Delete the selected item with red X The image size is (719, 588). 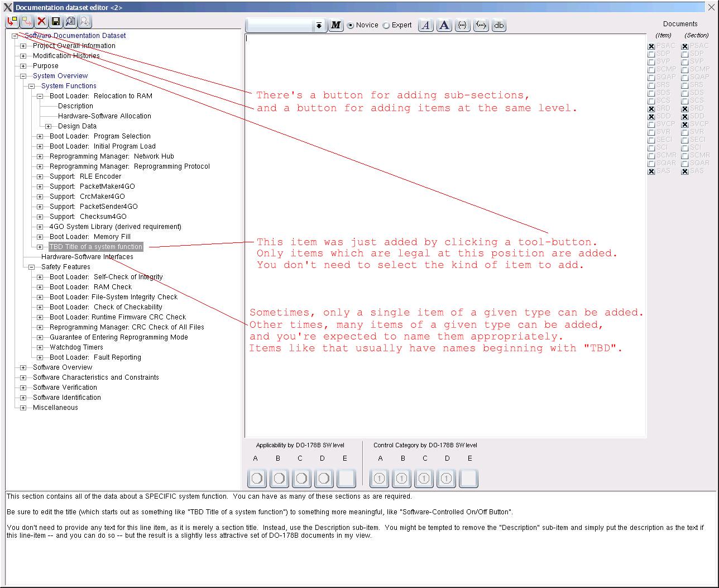coord(41,22)
